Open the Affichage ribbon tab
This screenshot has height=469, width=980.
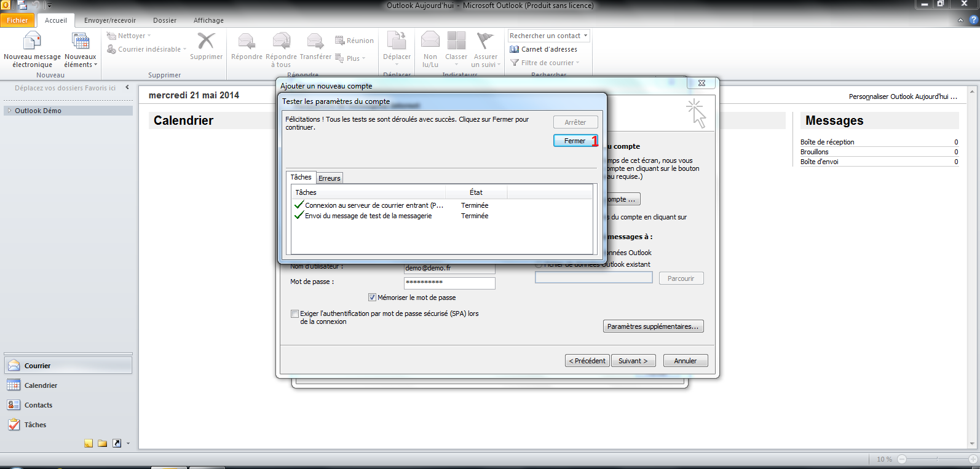click(x=208, y=20)
